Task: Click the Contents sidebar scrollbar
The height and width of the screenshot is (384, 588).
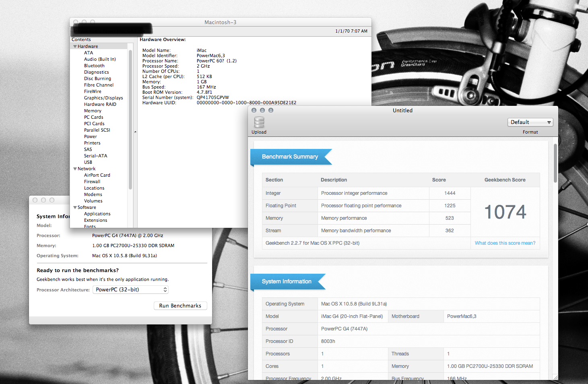Action: point(130,120)
